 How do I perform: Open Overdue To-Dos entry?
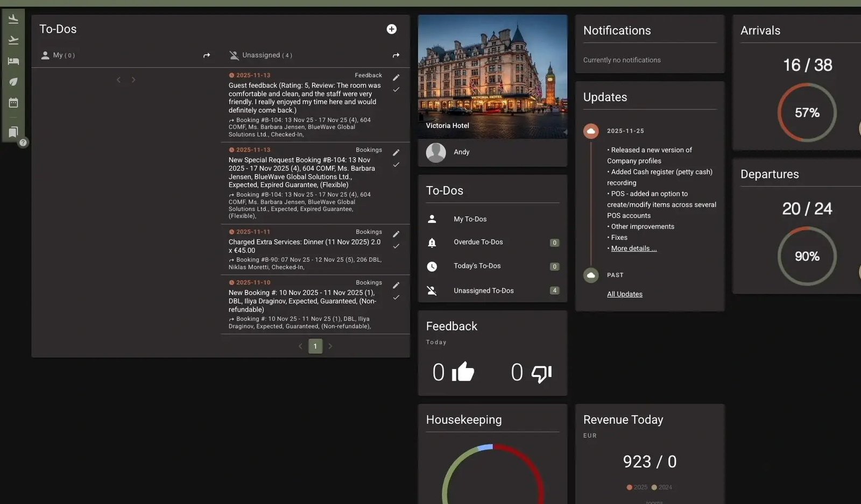tap(492, 243)
